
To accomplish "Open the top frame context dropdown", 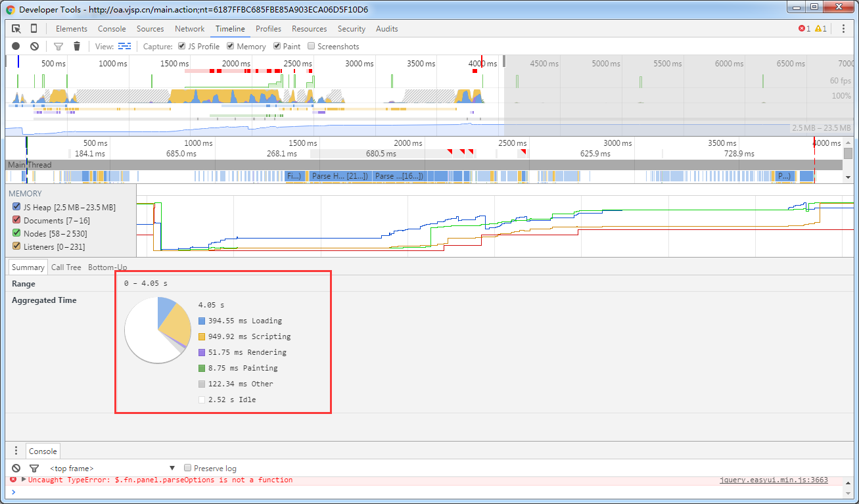I will click(x=112, y=469).
